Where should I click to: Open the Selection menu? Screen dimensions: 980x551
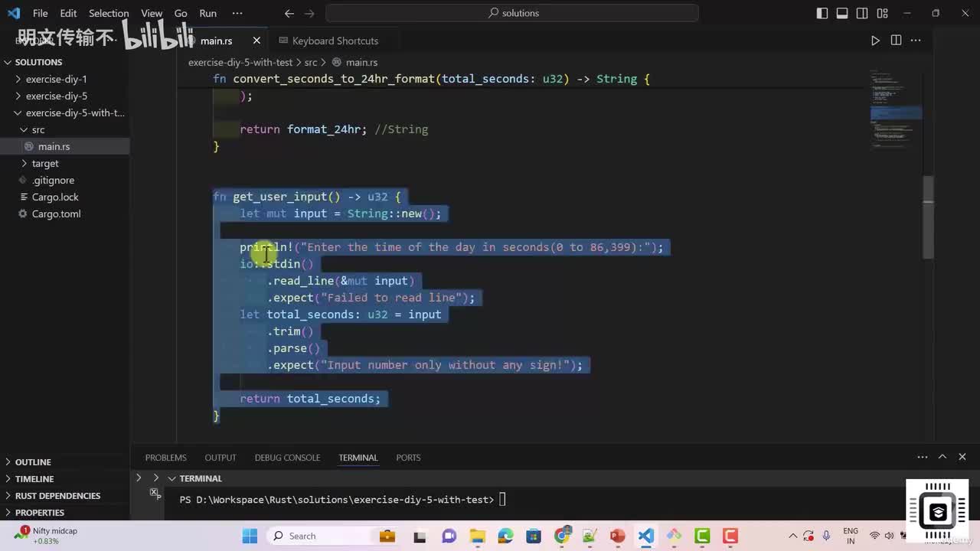click(109, 13)
